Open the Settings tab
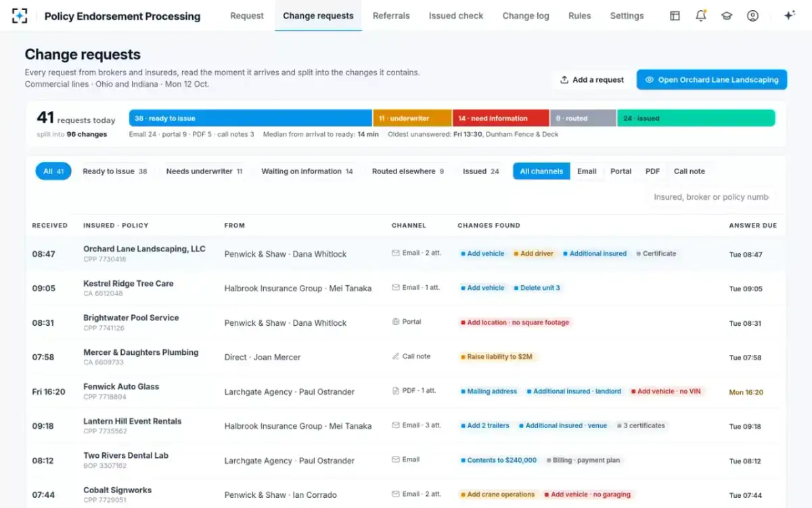This screenshot has height=508, width=812. [627, 16]
